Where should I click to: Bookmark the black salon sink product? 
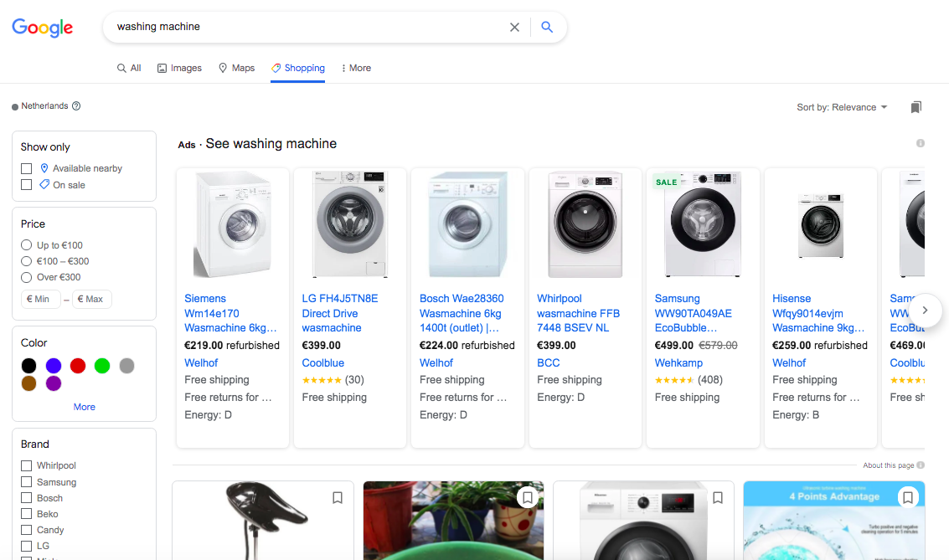338,498
